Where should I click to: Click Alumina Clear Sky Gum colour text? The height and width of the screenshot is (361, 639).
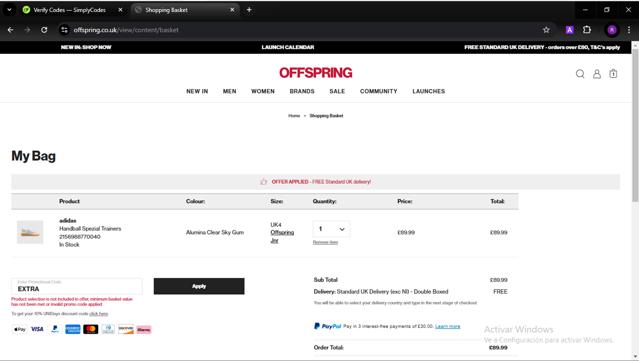[215, 232]
